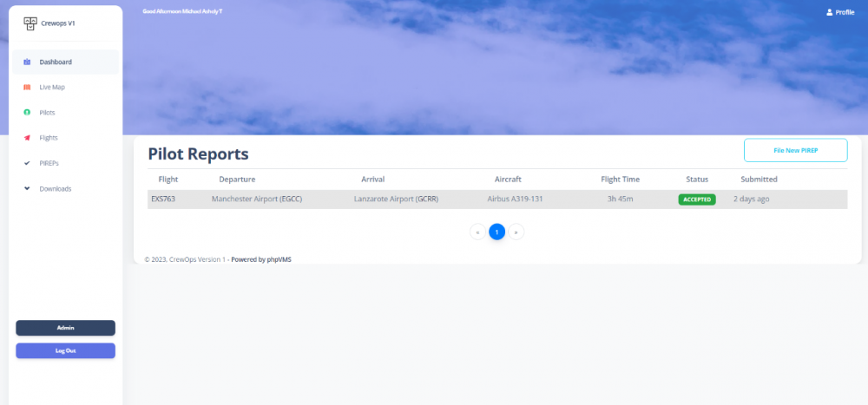Open the Pilots menu item
Image resolution: width=868 pixels, height=405 pixels.
click(x=48, y=113)
